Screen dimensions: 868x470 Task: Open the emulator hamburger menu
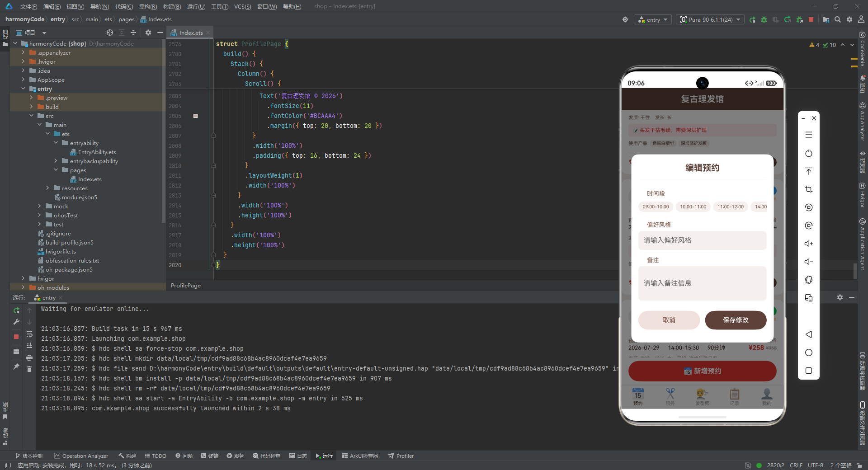pyautogui.click(x=809, y=135)
